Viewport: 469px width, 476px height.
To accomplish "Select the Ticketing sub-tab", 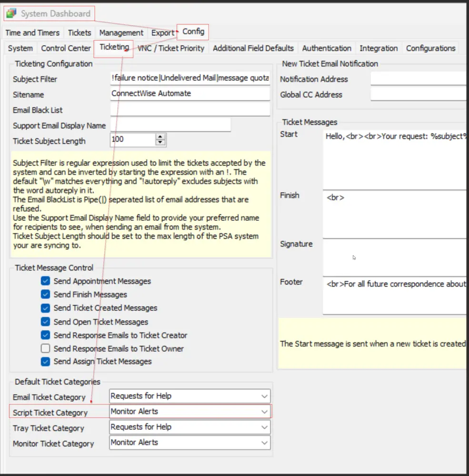I will [114, 47].
